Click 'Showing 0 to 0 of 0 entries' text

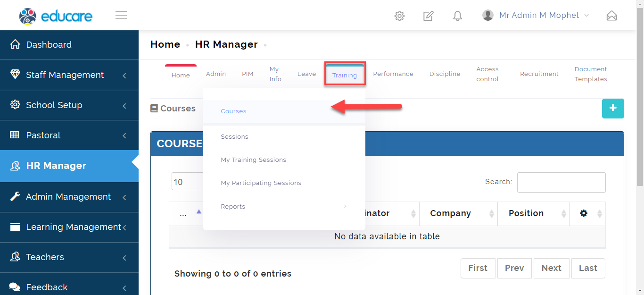pyautogui.click(x=233, y=274)
